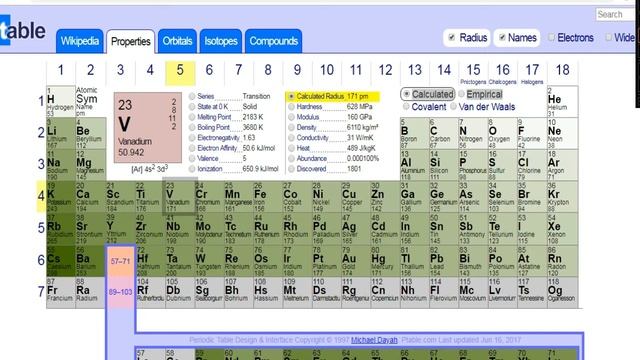This screenshot has width=640, height=360.
Task: Select the Valence property radio
Action: 192,158
